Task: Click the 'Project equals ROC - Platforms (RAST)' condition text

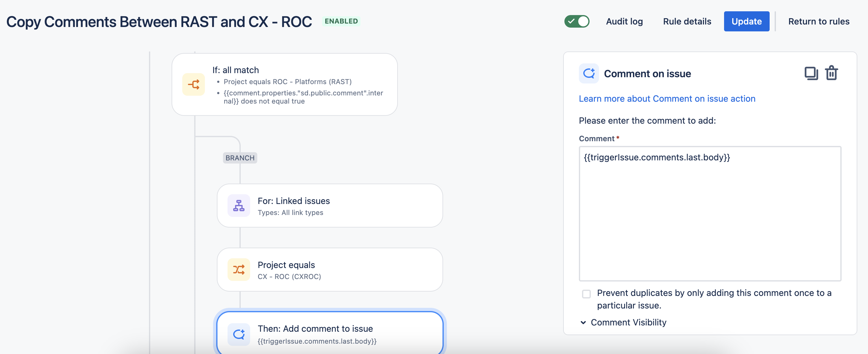Action: 288,82
